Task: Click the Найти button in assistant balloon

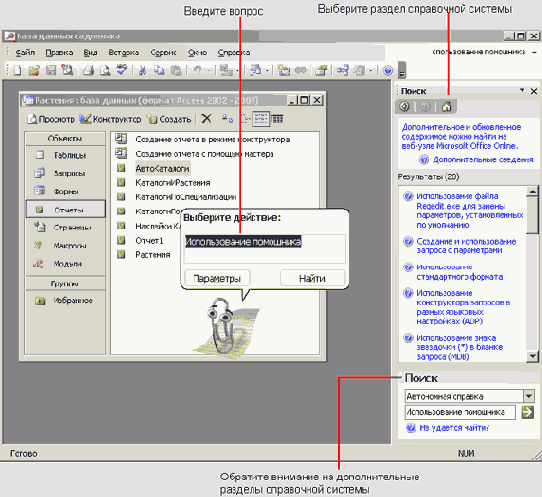Action: [x=312, y=278]
